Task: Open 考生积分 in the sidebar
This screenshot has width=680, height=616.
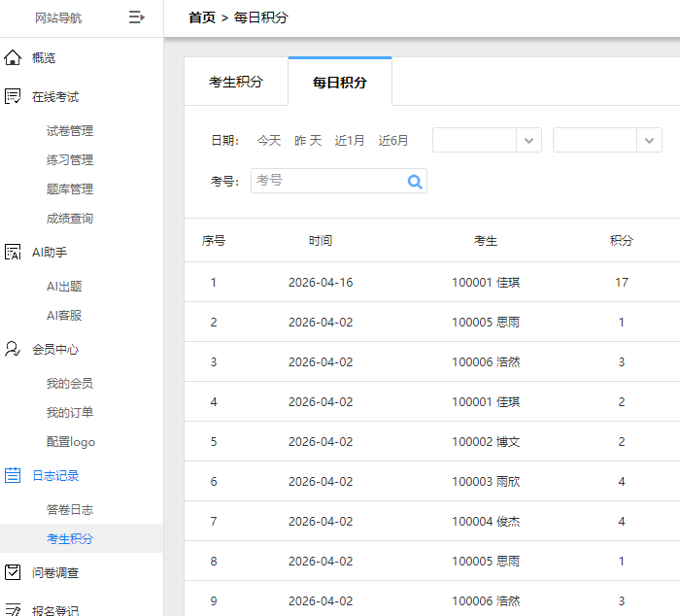Action: (x=70, y=538)
